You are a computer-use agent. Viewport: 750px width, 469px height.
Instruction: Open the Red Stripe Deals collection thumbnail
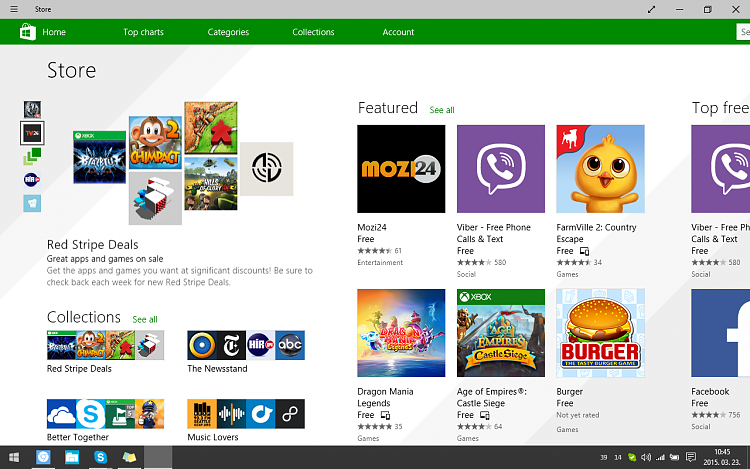pos(105,345)
